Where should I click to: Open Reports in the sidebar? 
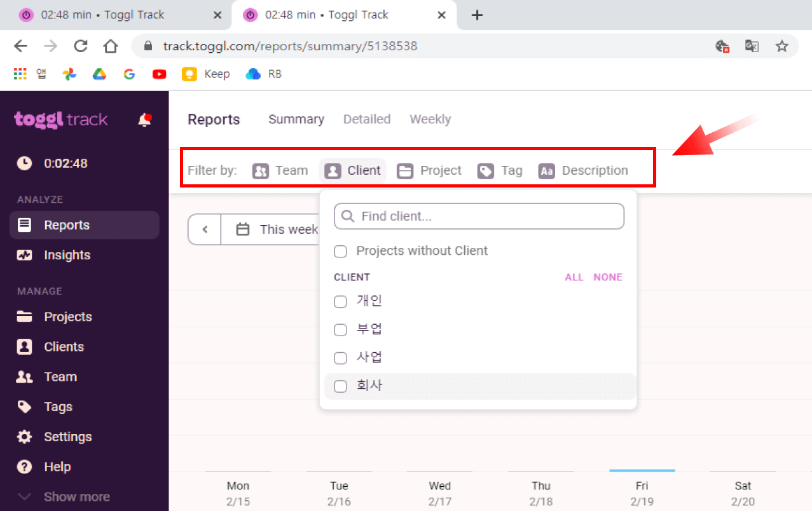tap(84, 225)
